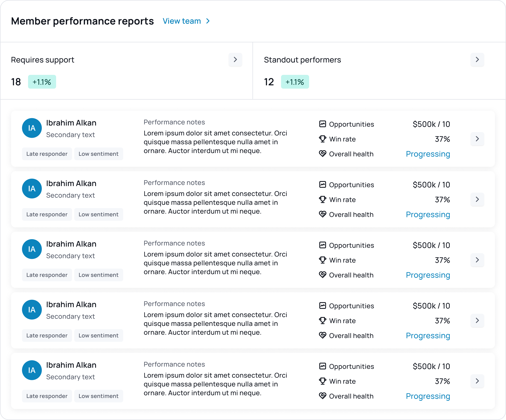The image size is (506, 420).
Task: Select Late responder tag in first card
Action: [x=47, y=154]
